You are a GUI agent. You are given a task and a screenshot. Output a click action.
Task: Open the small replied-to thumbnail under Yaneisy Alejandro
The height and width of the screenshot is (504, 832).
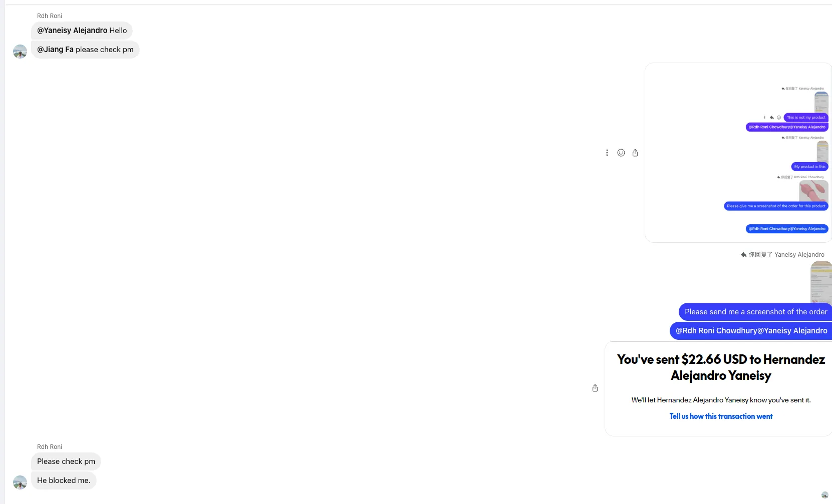click(x=821, y=282)
